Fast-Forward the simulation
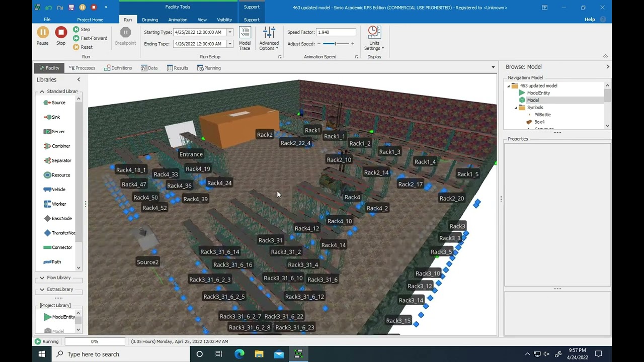 click(90, 38)
